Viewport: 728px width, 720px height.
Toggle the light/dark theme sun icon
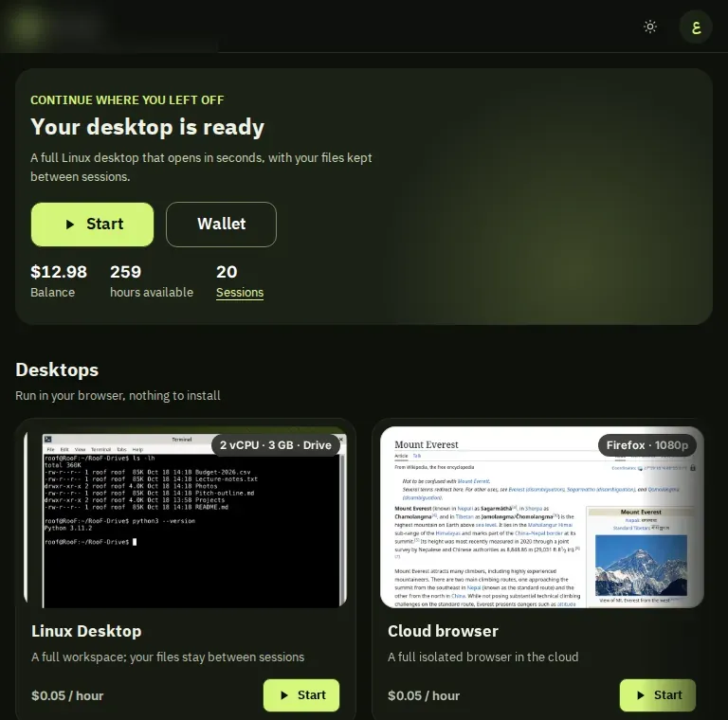[x=650, y=27]
